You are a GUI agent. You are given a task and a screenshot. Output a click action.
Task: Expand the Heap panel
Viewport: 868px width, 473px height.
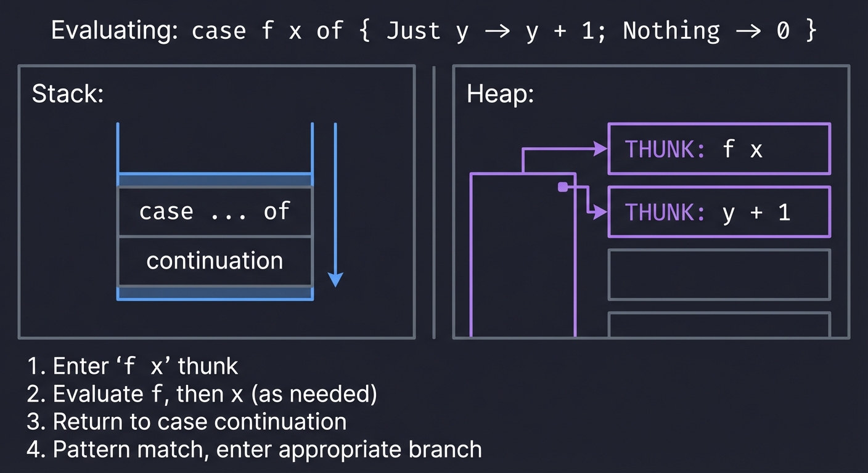pyautogui.click(x=652, y=200)
